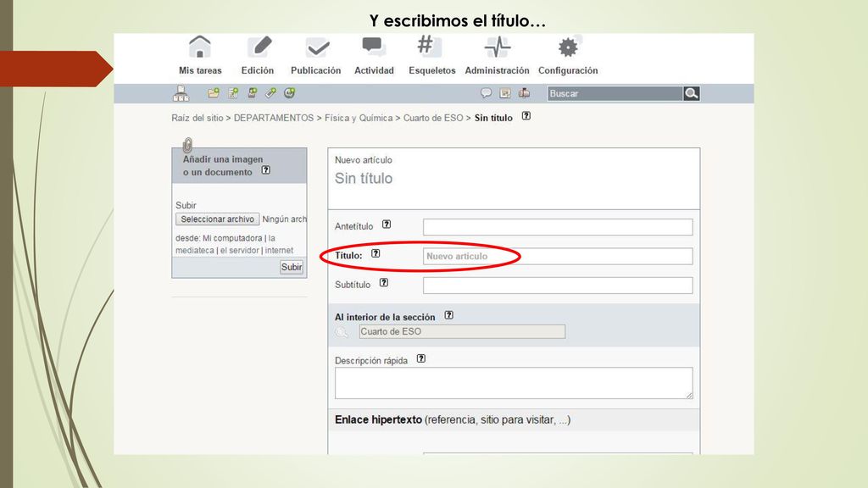Viewport: 868px width, 488px height.
Task: Click the site map tree icon
Action: [181, 93]
